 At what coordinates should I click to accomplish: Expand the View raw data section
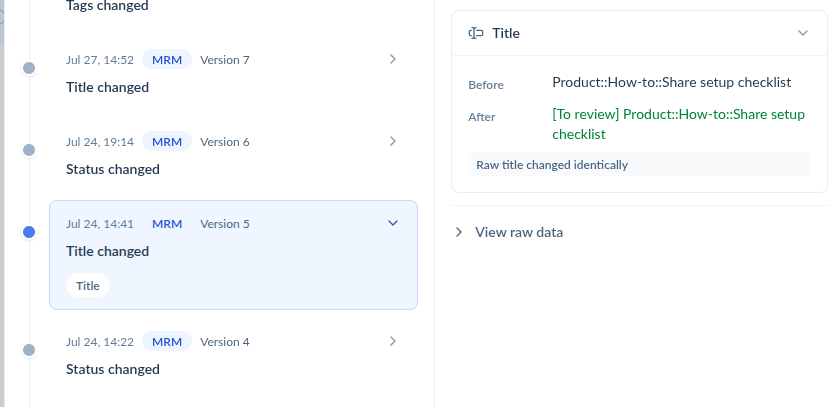coord(509,232)
